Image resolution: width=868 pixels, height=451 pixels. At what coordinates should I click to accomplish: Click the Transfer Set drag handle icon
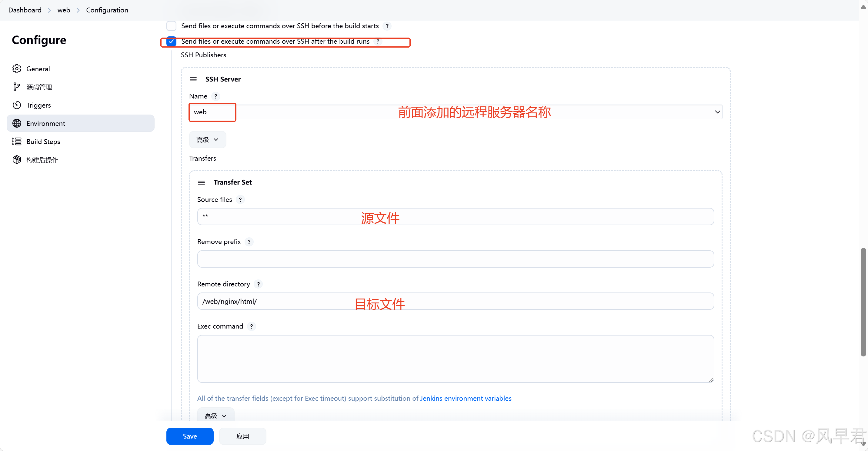point(201,182)
